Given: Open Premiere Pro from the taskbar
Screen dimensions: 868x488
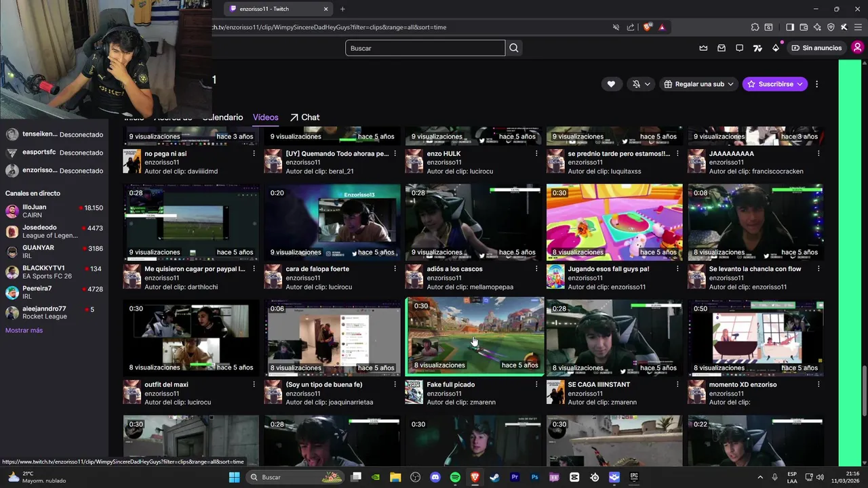Looking at the screenshot, I should [x=515, y=477].
